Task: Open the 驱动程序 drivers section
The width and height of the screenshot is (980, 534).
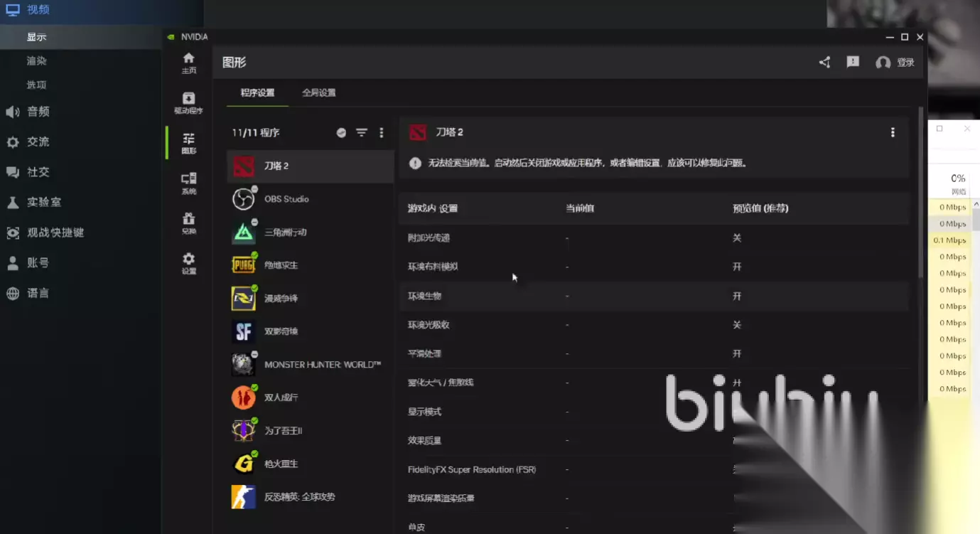Action: 188,103
